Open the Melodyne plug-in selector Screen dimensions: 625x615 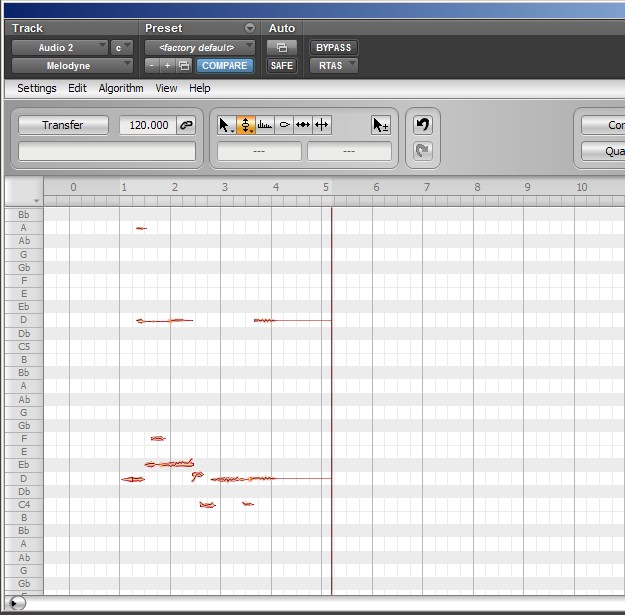click(x=72, y=65)
